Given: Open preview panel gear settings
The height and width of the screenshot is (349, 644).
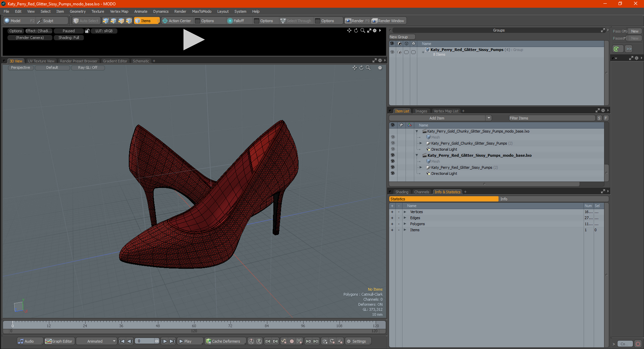Looking at the screenshot, I should pyautogui.click(x=375, y=31).
